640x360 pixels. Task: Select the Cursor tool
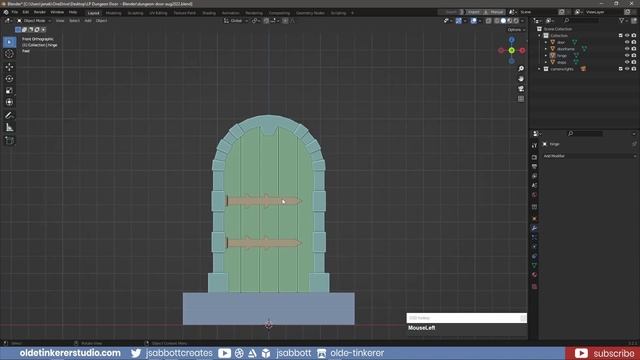pyautogui.click(x=9, y=54)
